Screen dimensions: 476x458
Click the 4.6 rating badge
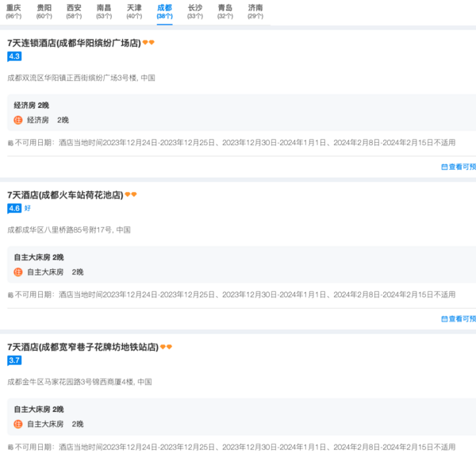(x=14, y=208)
